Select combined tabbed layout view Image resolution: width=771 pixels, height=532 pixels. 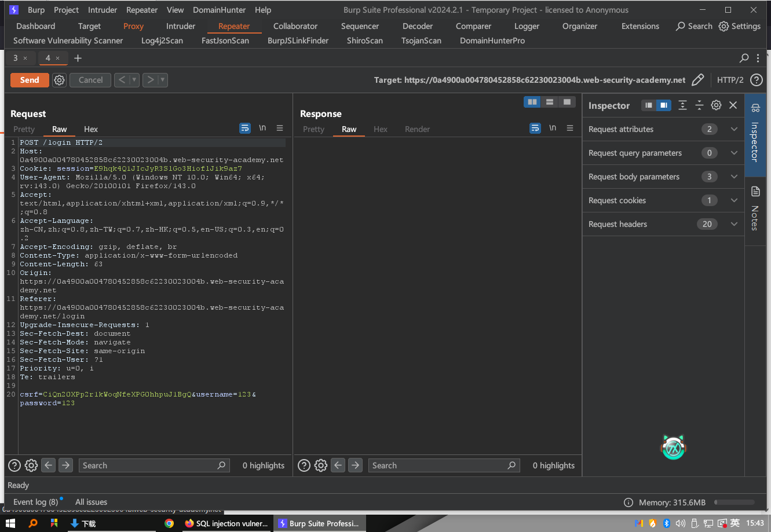(567, 102)
